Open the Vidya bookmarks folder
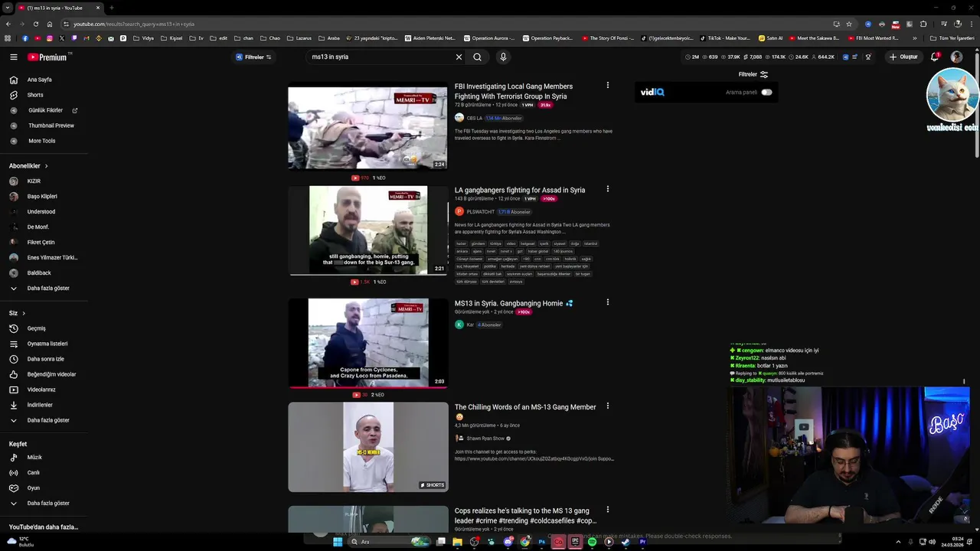Viewport: 980px width, 551px height. [143, 38]
